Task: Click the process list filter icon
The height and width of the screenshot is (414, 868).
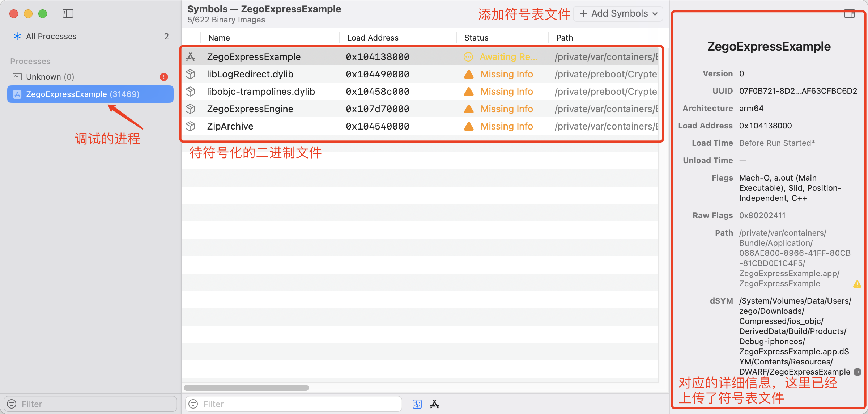Action: [12, 404]
